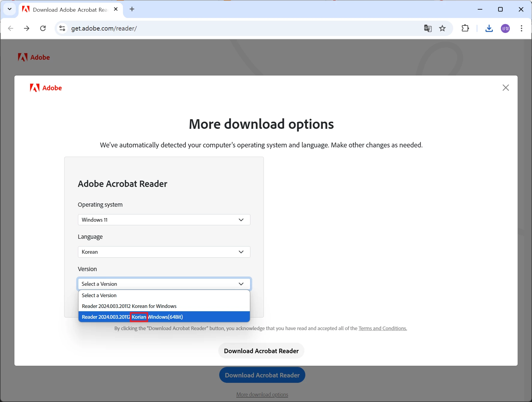This screenshot has height=402, width=532.
Task: Choose Reader 2024.003.20112 Windows(64Bit) option
Action: coord(164,317)
